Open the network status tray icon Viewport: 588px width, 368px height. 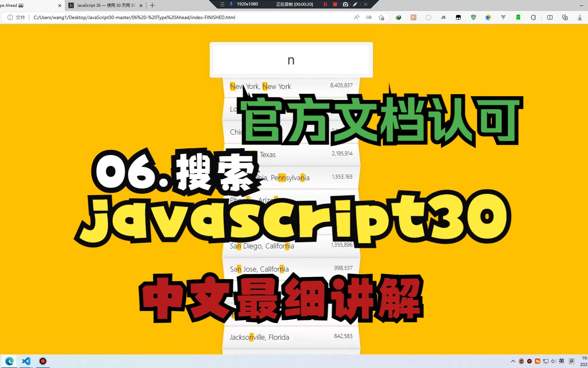(546, 361)
